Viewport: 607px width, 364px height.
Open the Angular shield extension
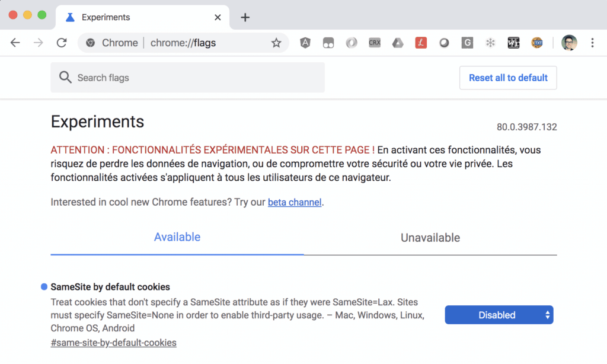[305, 43]
